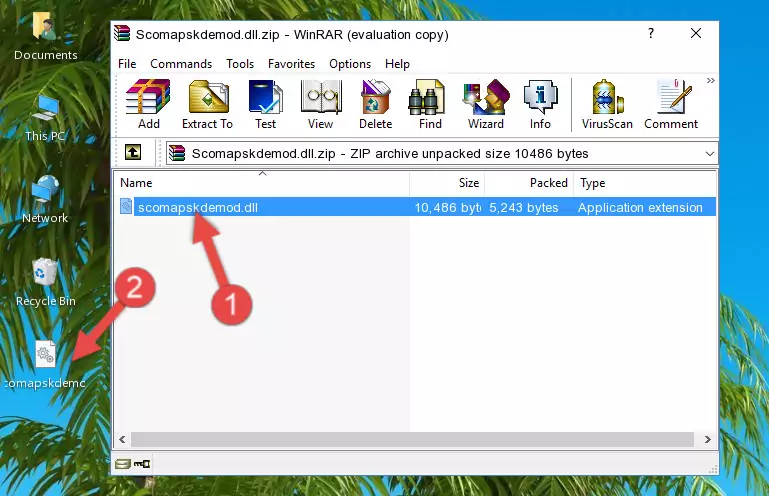The image size is (769, 496).
Task: Click the WinRAR title bar help question mark
Action: 650,33
